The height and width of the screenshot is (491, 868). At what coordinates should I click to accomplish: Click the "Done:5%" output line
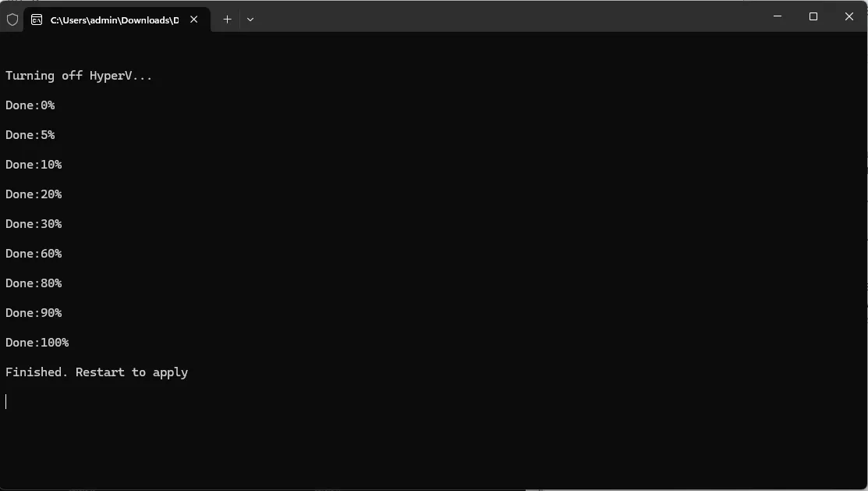click(x=30, y=135)
